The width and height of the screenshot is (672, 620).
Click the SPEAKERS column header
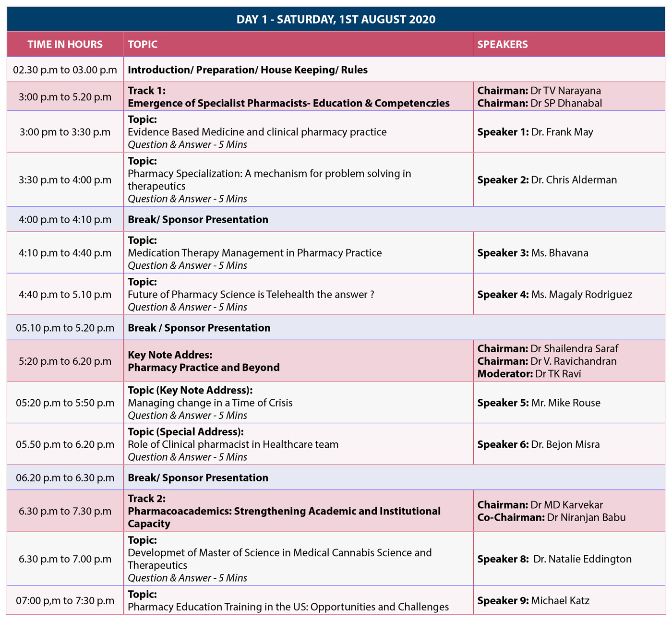tap(502, 44)
